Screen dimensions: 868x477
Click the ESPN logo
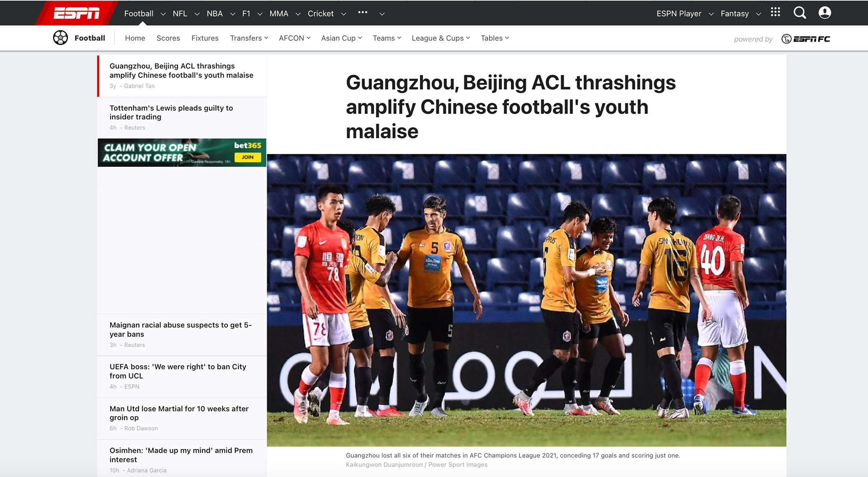pos(76,14)
